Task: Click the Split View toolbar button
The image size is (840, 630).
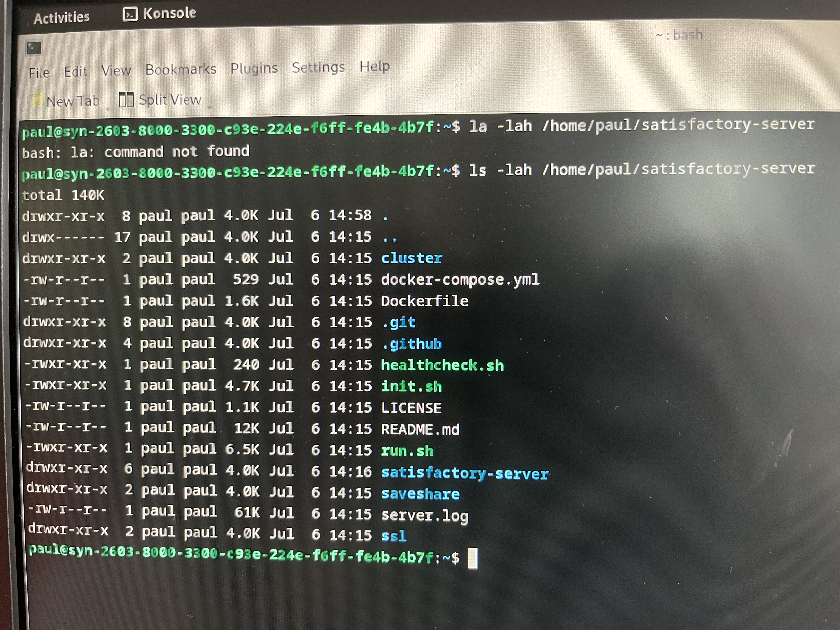Action: click(x=160, y=100)
